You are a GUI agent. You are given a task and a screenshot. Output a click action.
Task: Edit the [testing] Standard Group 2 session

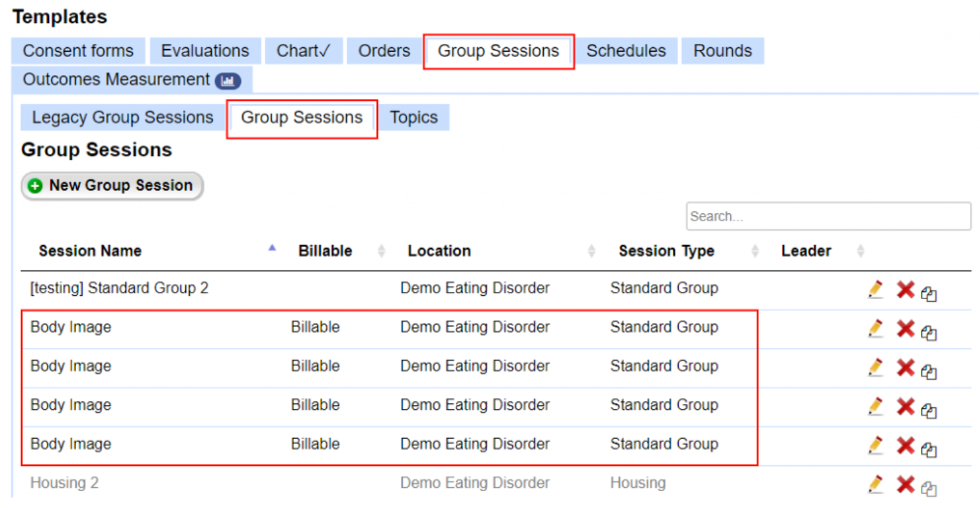coord(876,289)
